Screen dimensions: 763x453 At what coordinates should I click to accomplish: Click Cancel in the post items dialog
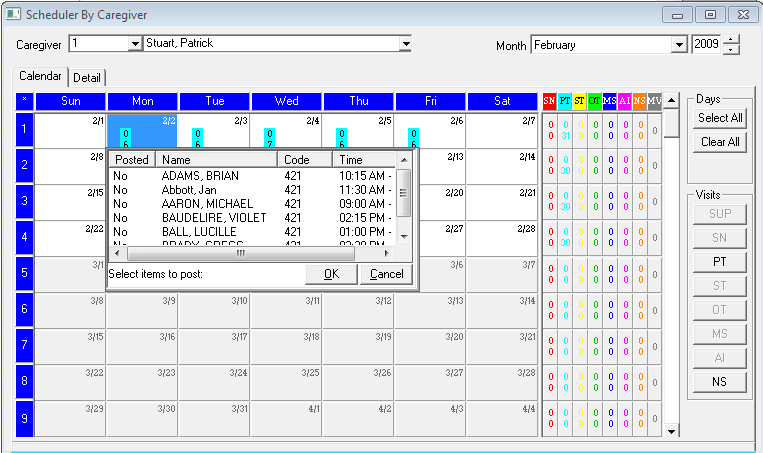coord(386,274)
